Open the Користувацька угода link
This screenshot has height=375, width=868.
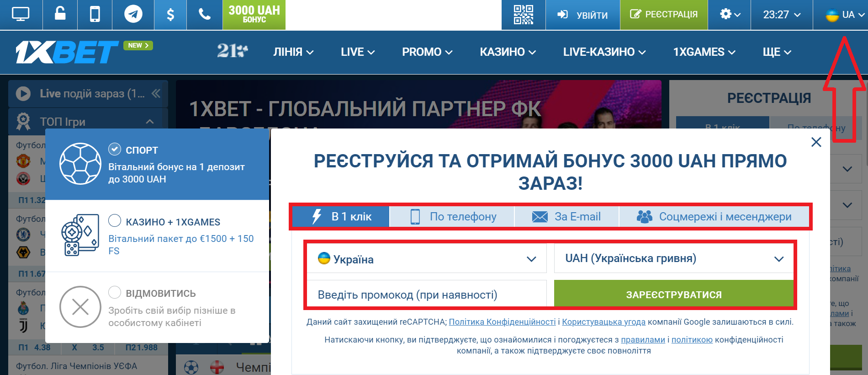603,321
